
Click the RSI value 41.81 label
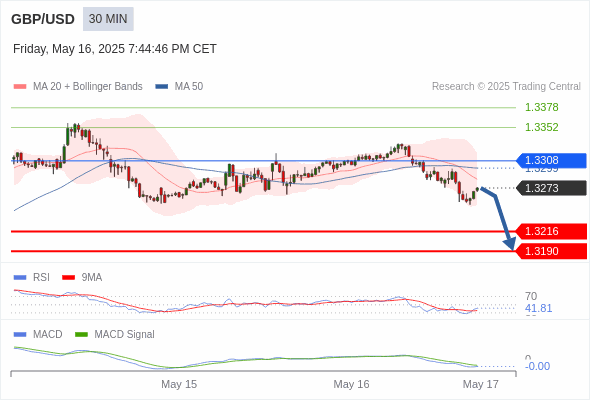point(538,308)
